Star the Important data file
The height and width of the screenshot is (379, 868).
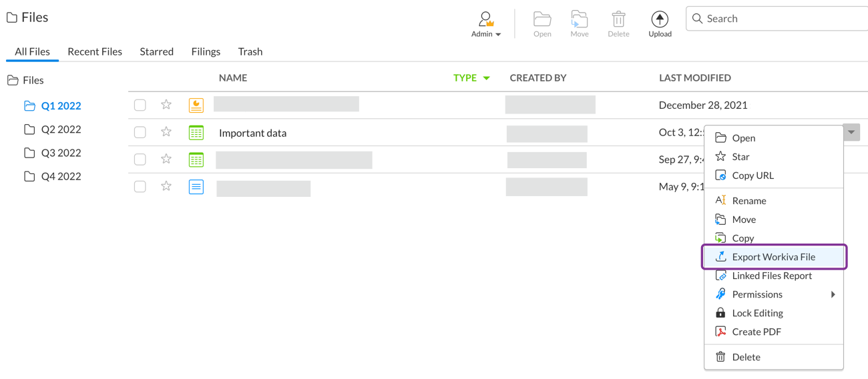click(166, 132)
